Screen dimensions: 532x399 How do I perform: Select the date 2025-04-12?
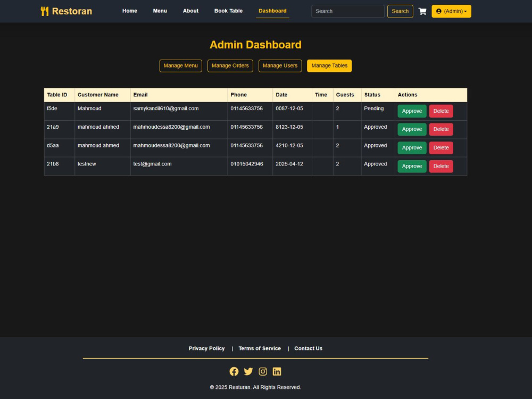coord(289,164)
